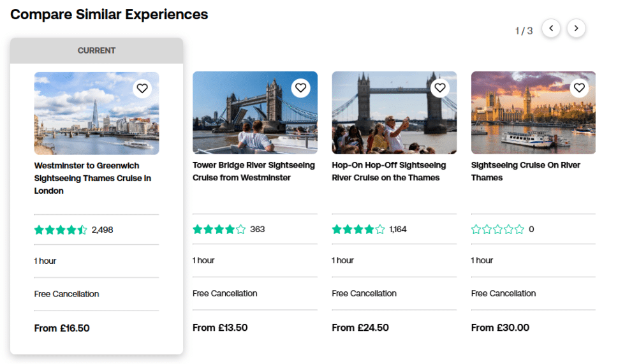Click the empty star rating with 0 reviews
Screen dimensions: 625x364
coord(503,229)
